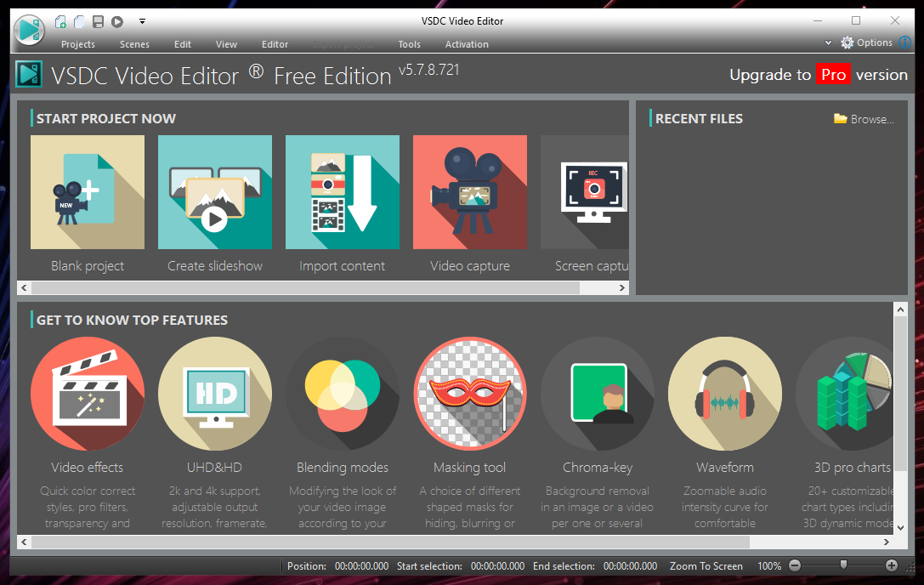Click the Chroma-key green screen icon

tap(598, 394)
